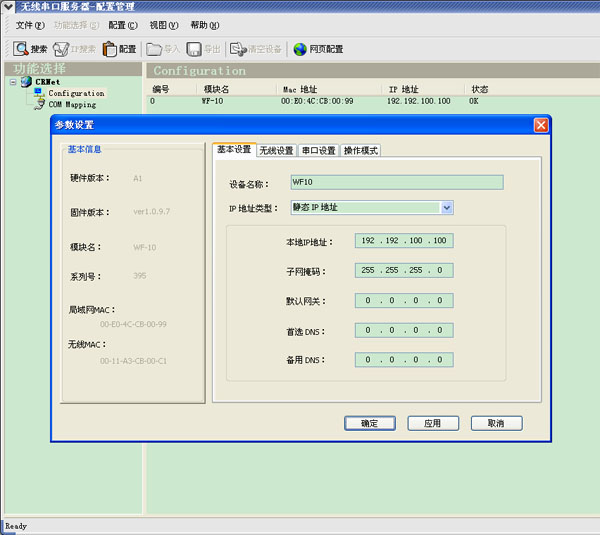Screen dimensions: 600x535
Task: Switch to the 串口设置 tab
Action: pos(318,150)
